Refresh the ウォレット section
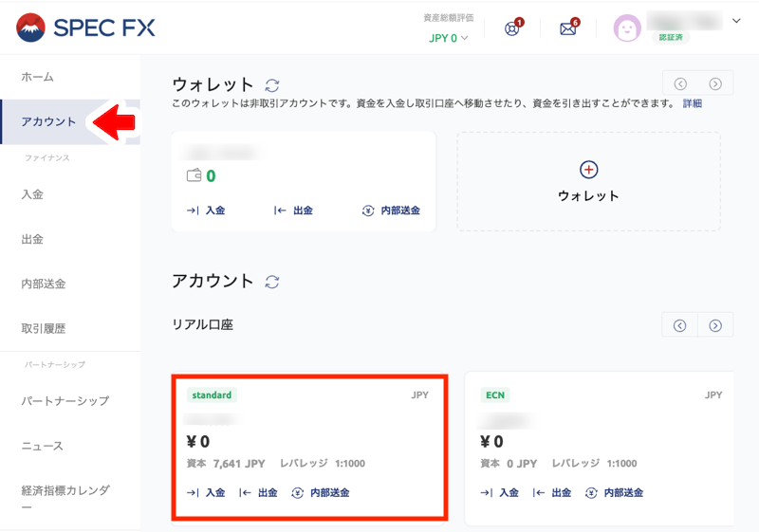Viewport: 759px width, 532px height. [272, 85]
